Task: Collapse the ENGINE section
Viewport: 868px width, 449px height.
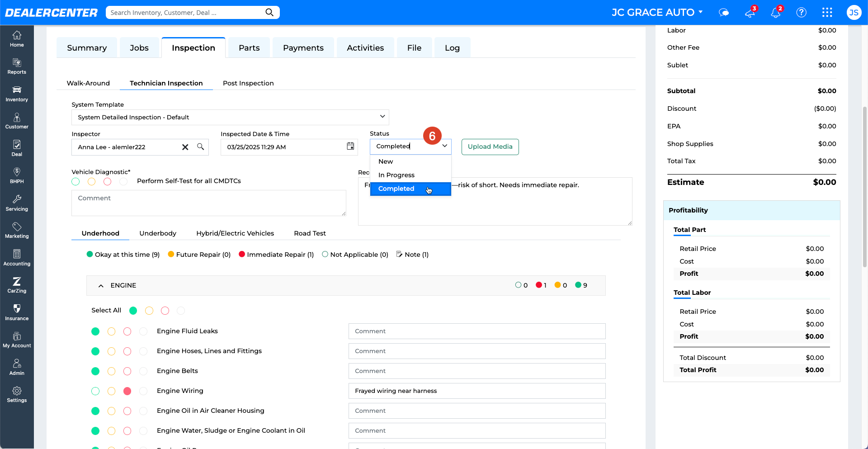Action: [101, 286]
